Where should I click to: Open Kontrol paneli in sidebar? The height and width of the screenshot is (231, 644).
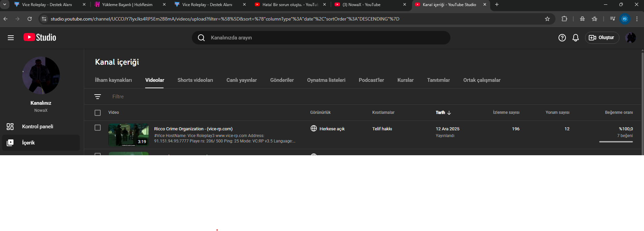tap(41, 127)
